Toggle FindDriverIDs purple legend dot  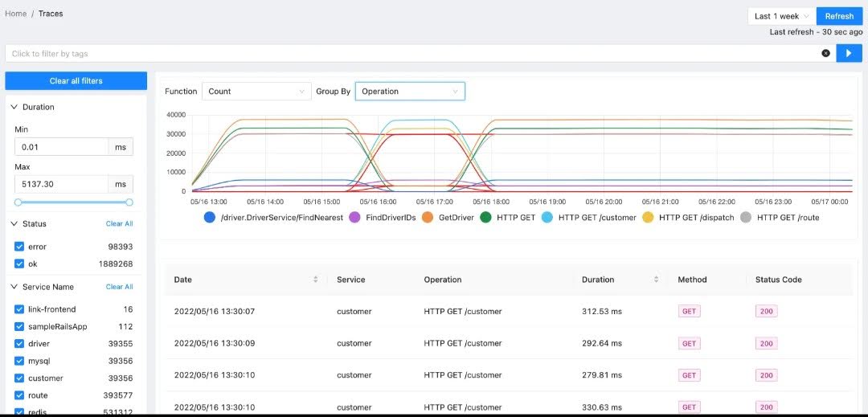pyautogui.click(x=354, y=217)
